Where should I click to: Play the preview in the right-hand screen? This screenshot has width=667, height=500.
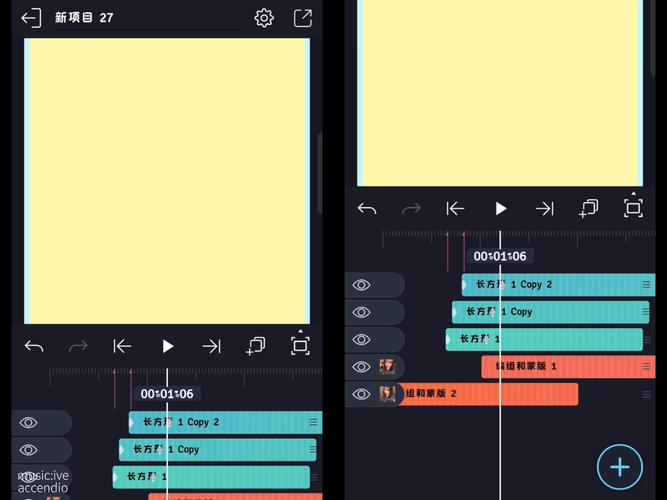501,209
